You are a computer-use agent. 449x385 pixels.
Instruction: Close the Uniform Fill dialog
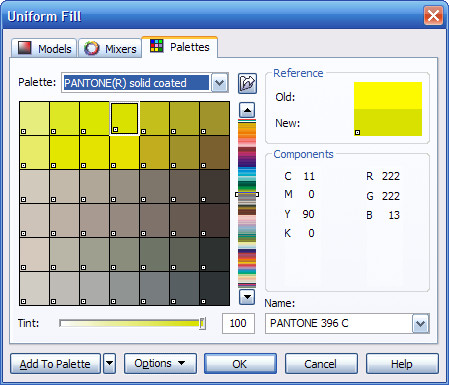tap(433, 15)
